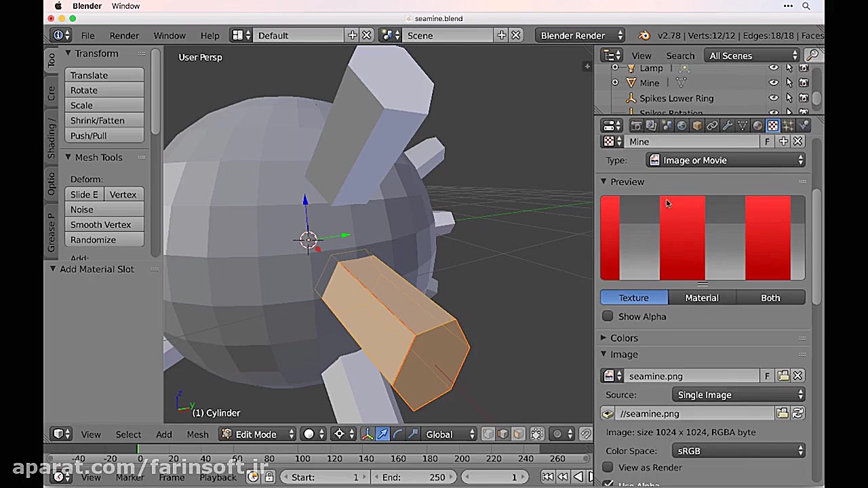Open Color Space sRGB dropdown
The height and width of the screenshot is (488, 868).
739,451
